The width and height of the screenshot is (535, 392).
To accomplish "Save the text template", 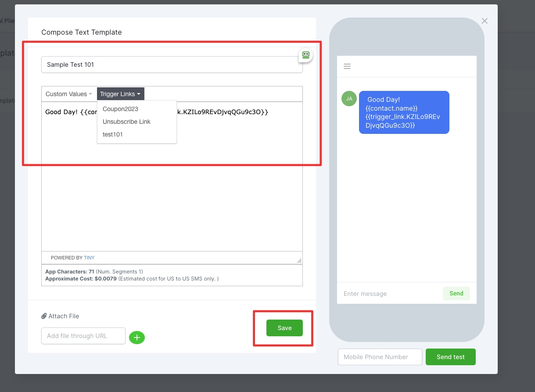I will coord(284,328).
